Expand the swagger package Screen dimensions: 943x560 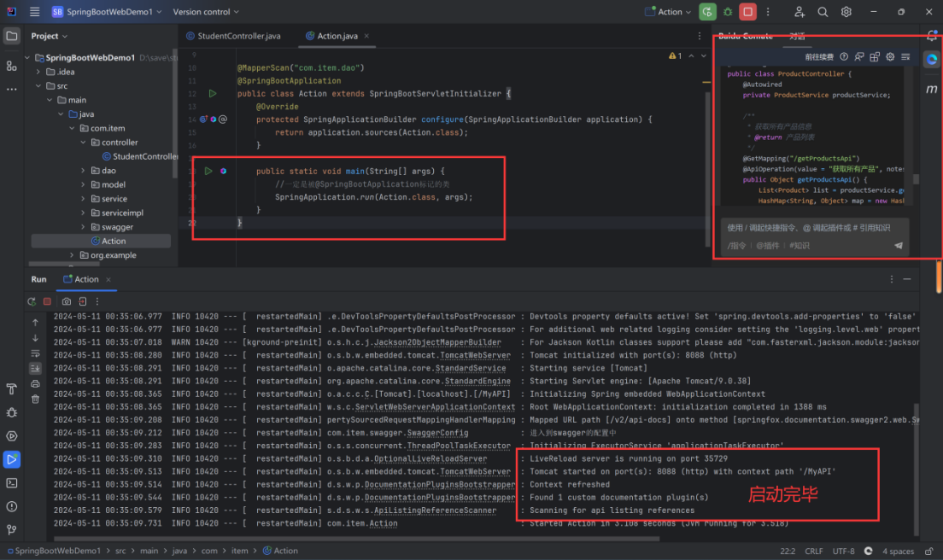coord(83,227)
